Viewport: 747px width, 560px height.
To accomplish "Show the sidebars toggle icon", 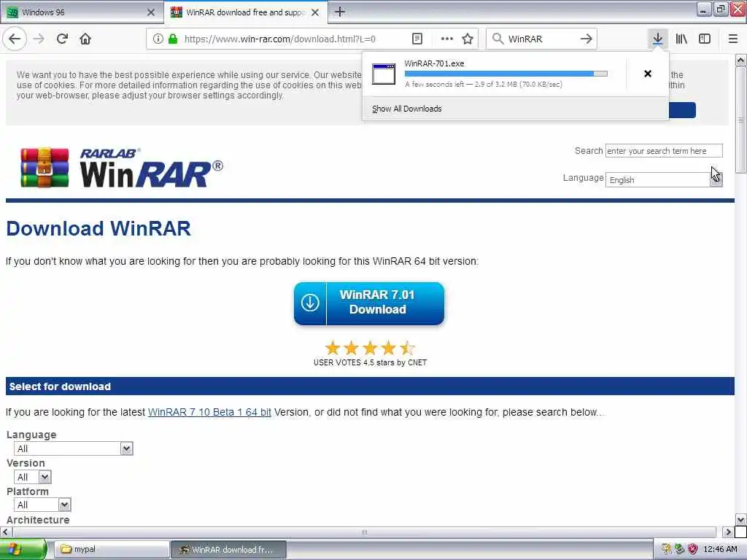I will click(705, 39).
